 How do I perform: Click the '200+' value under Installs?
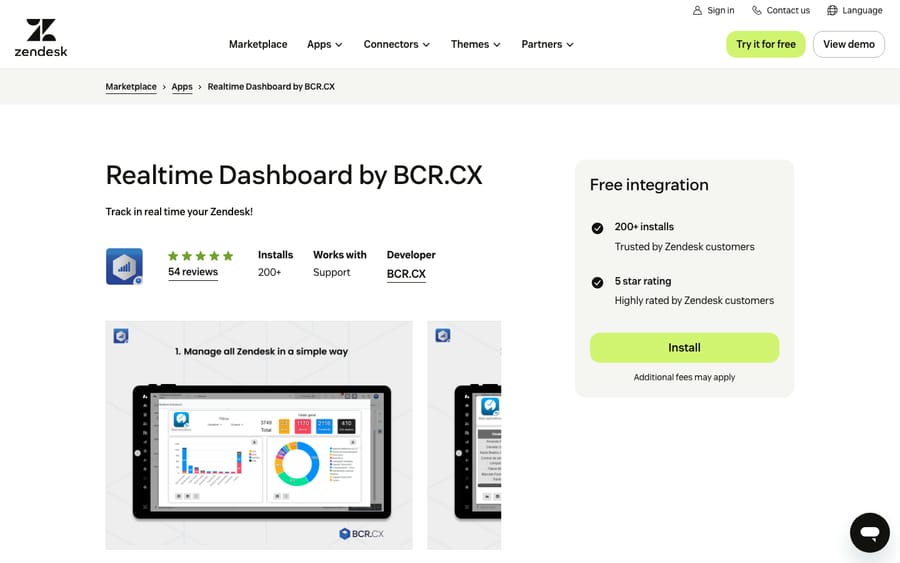click(269, 273)
